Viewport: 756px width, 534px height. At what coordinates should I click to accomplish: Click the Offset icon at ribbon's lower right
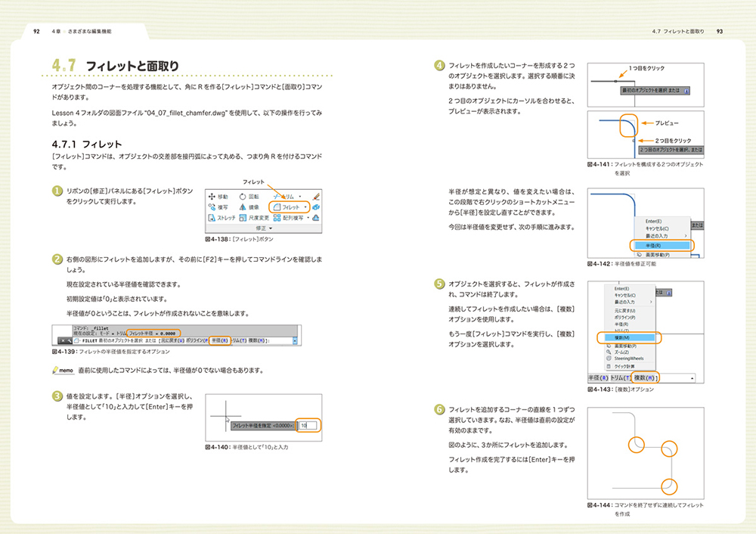pyautogui.click(x=316, y=218)
